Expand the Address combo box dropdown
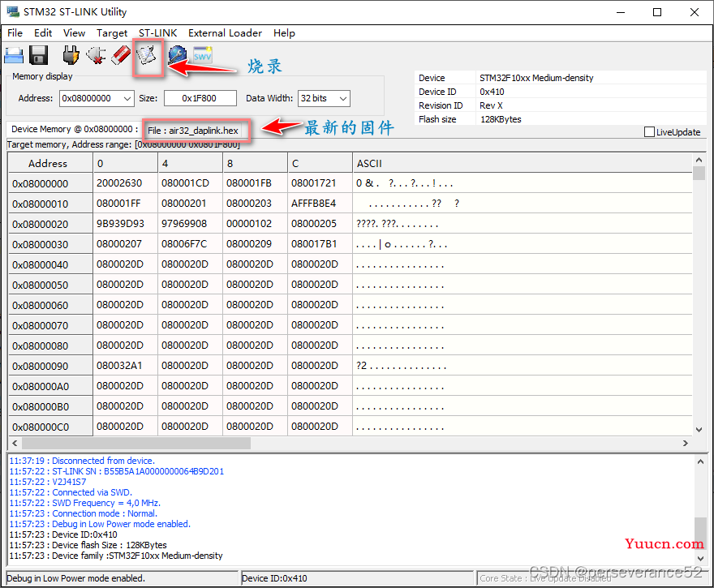714x588 pixels. tap(127, 98)
